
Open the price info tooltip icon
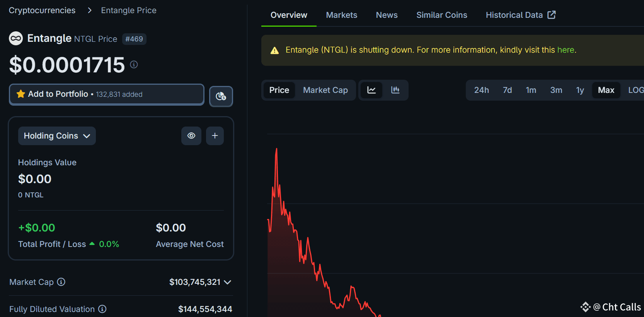click(x=134, y=64)
